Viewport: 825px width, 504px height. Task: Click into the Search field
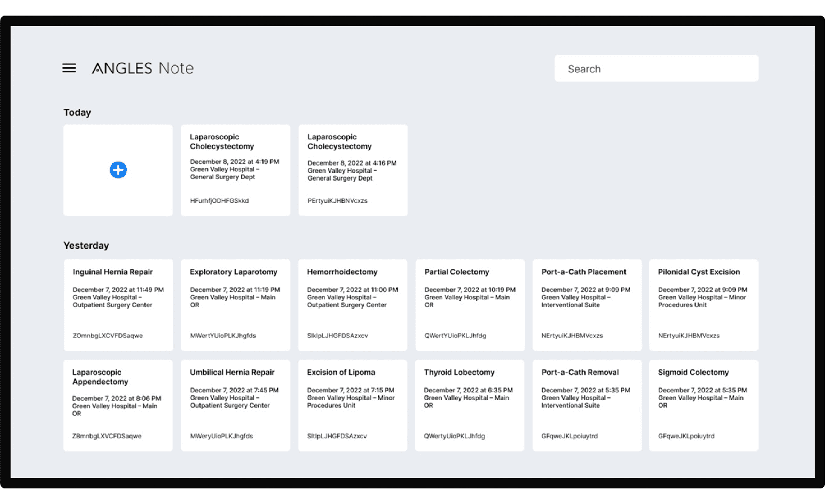click(x=656, y=69)
